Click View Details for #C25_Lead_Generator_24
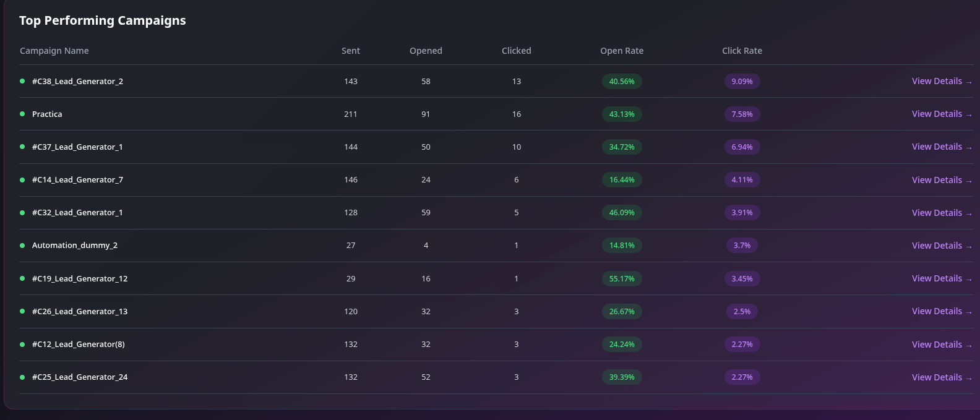 [x=941, y=377]
